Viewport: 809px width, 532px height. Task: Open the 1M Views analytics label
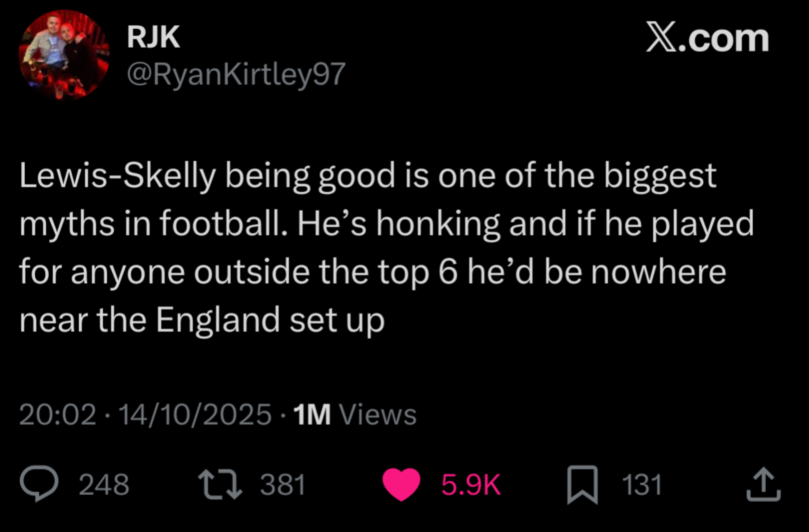(355, 414)
